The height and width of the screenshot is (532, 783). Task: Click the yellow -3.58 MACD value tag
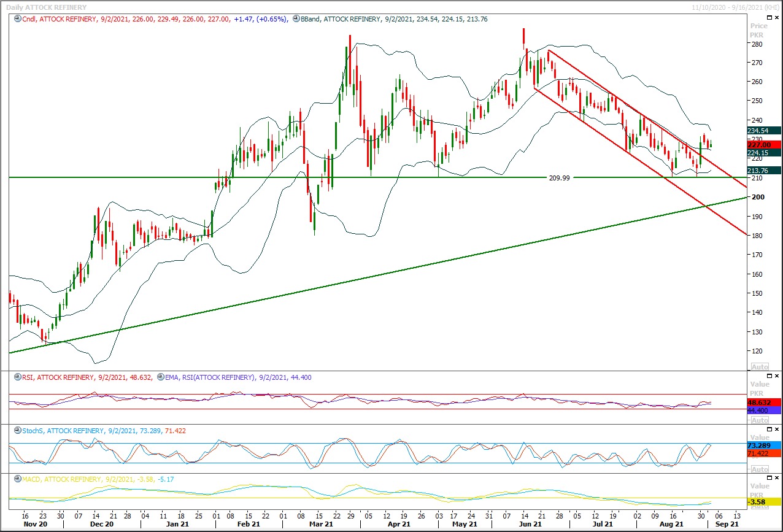pyautogui.click(x=765, y=502)
